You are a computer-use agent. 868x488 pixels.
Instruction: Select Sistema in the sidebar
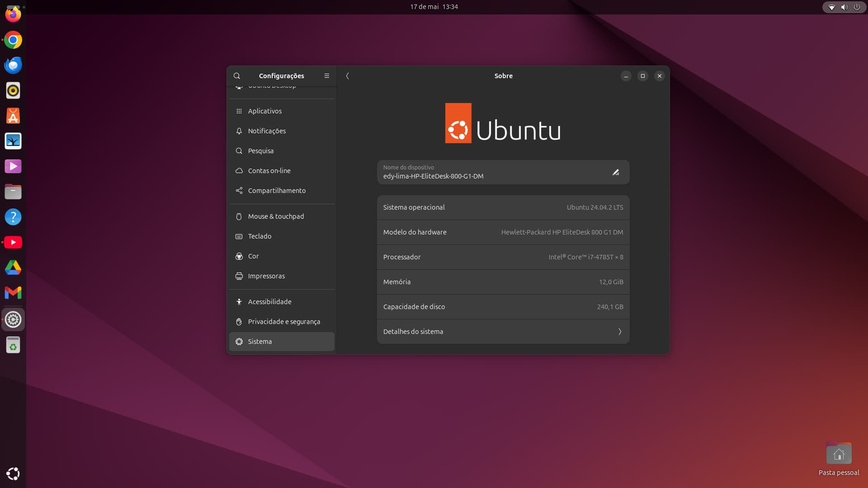[282, 342]
